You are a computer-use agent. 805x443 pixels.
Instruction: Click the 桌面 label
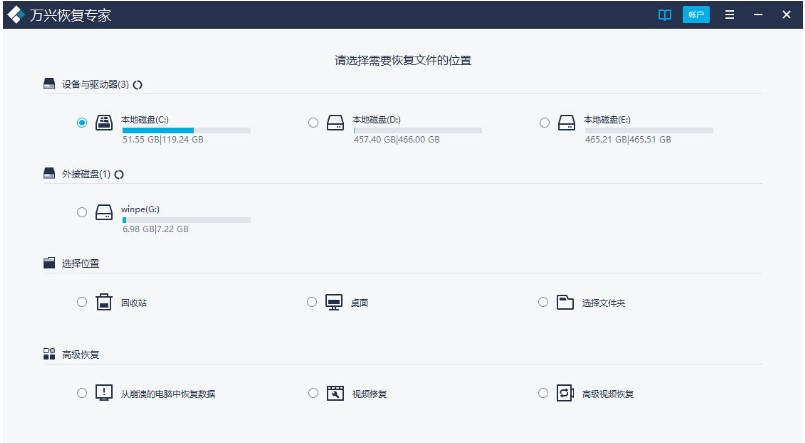[x=359, y=303]
